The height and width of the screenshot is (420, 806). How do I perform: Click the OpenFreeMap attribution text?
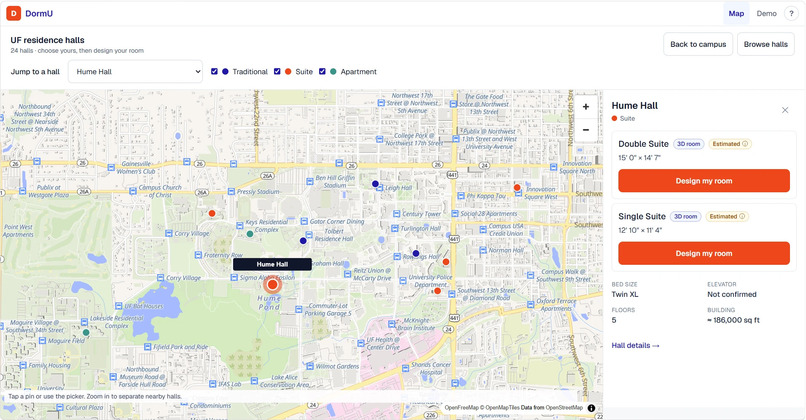click(462, 408)
